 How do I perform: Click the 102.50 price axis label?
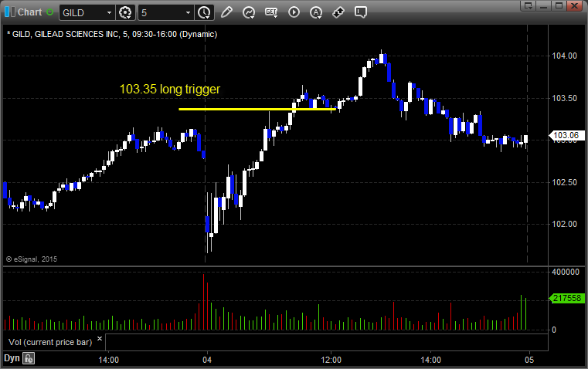click(564, 182)
